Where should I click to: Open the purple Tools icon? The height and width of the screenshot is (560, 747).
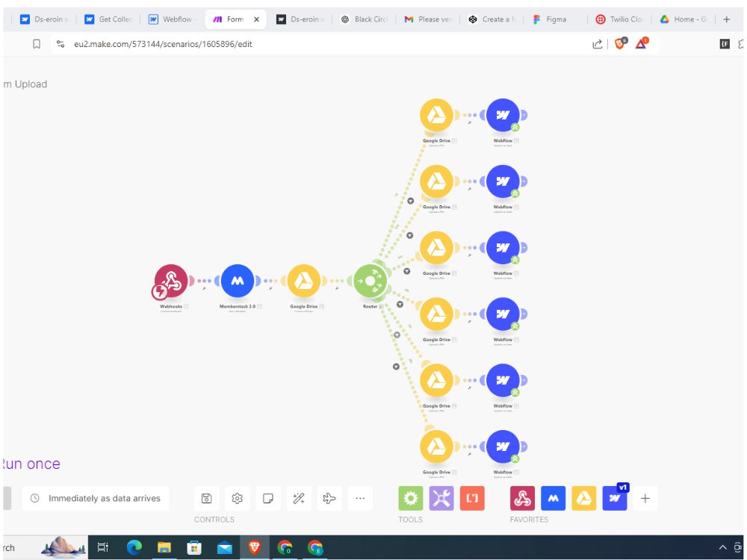(441, 499)
